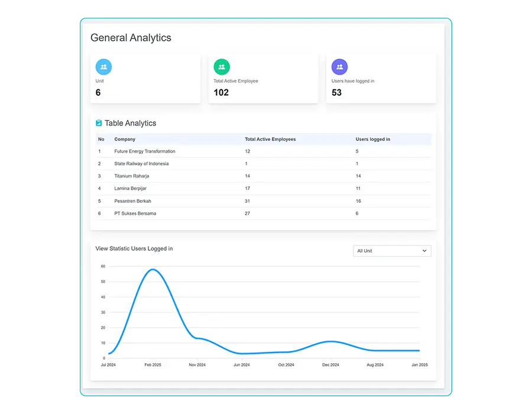This screenshot has height=414, width=532.
Task: Click the Aug 2024 x-axis label
Action: [x=375, y=365]
